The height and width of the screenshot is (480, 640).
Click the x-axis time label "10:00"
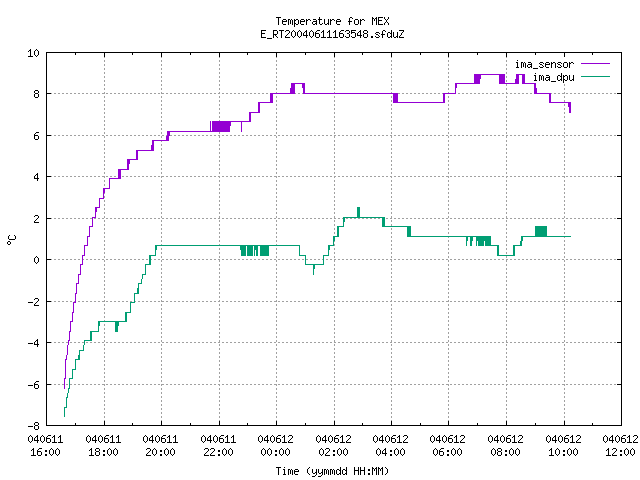click(x=564, y=453)
